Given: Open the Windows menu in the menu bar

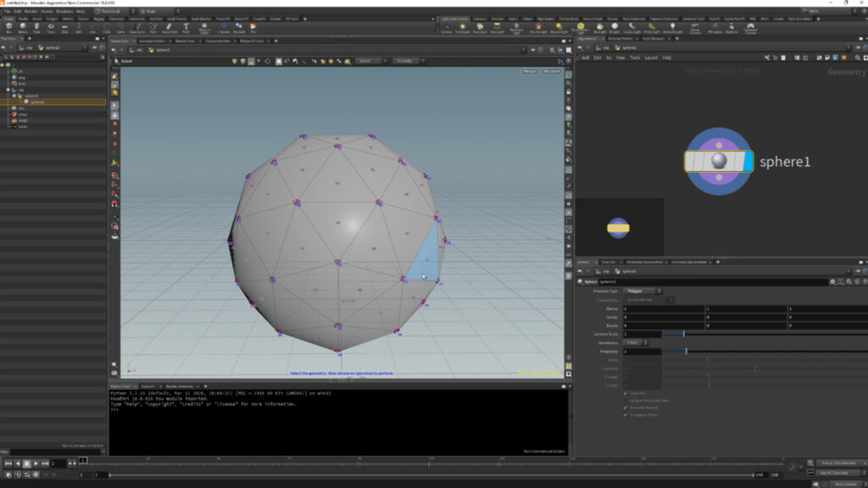Looking at the screenshot, I should (62, 11).
